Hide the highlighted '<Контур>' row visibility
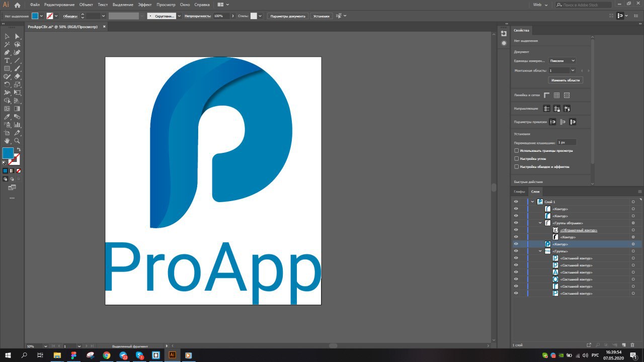 516,244
